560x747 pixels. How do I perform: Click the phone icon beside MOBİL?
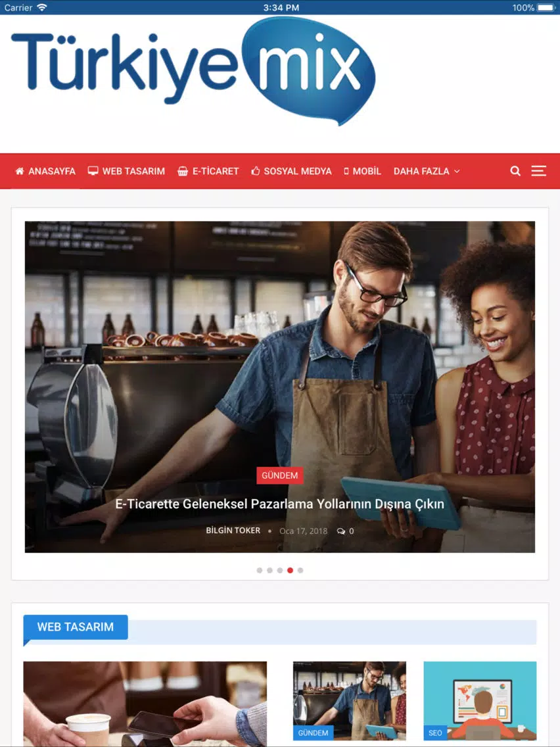pos(346,171)
